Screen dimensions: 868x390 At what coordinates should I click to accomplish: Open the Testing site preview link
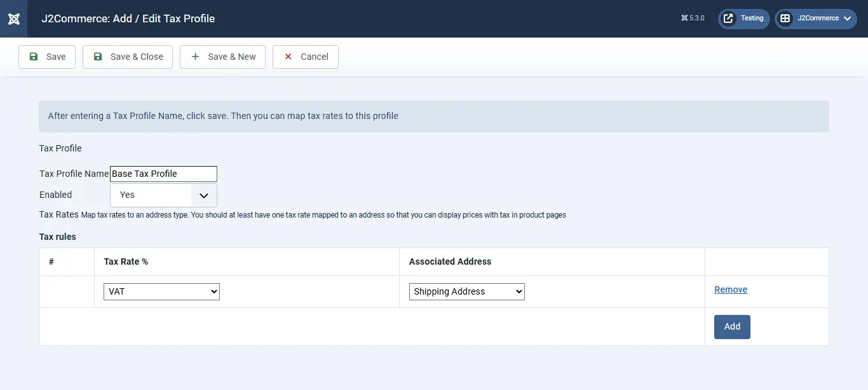tap(743, 18)
